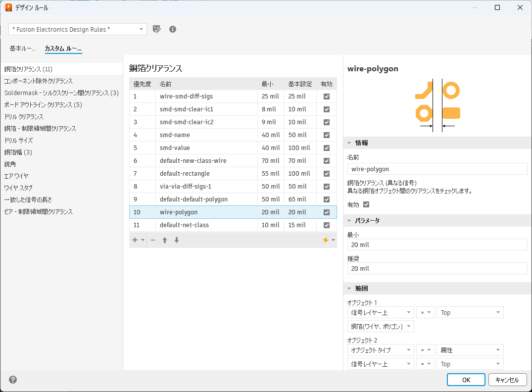Select エア ワイヤ category

(61, 176)
